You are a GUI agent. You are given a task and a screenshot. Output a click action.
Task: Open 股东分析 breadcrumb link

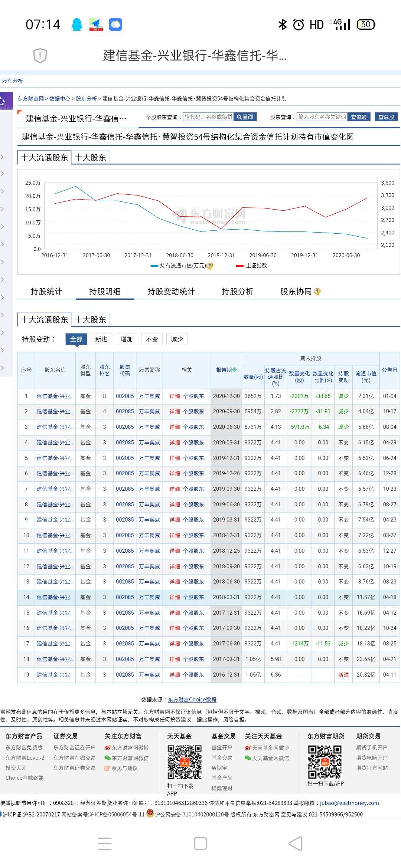(x=87, y=99)
